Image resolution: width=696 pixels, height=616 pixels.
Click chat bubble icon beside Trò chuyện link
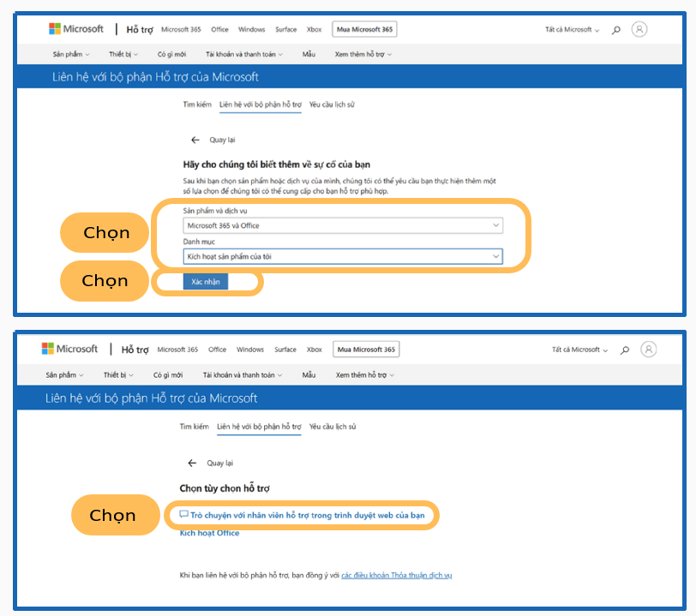tap(183, 514)
